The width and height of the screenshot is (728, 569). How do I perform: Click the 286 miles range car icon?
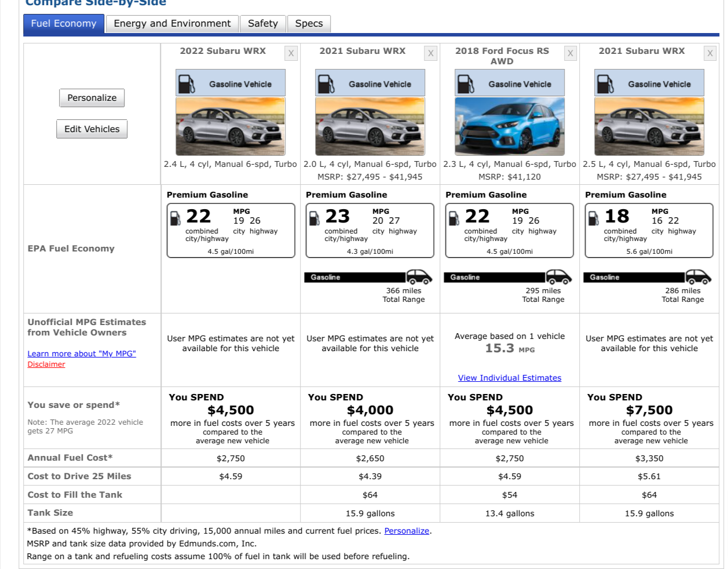[x=698, y=276]
